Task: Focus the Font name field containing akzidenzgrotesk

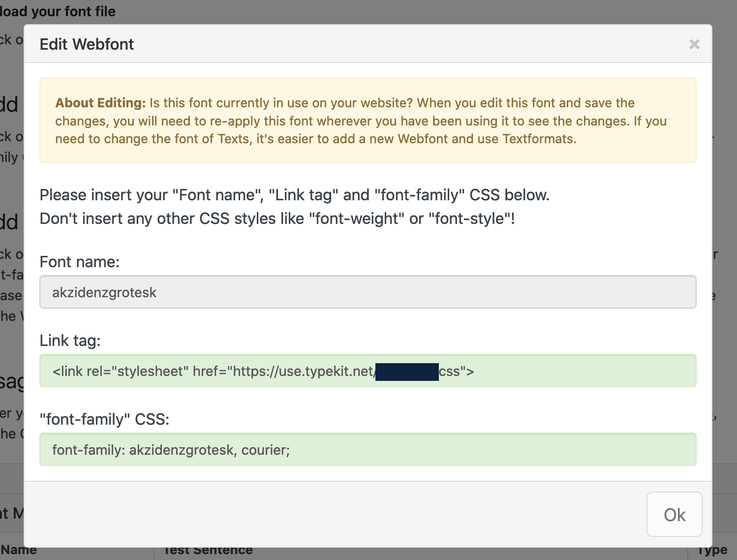Action: point(368,292)
